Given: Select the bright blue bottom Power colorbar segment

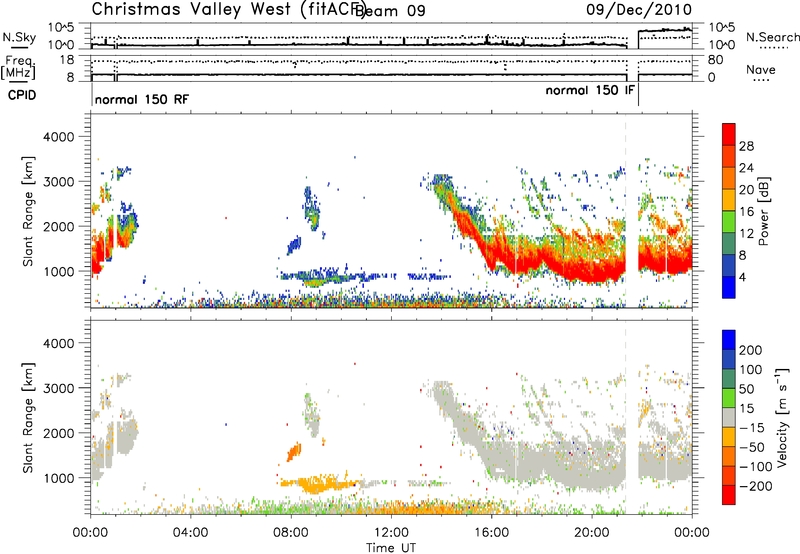Looking at the screenshot, I should click(x=729, y=288).
